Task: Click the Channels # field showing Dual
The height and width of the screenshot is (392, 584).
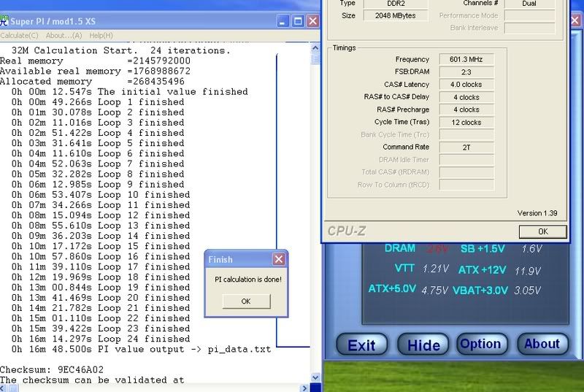Action: coord(529,4)
